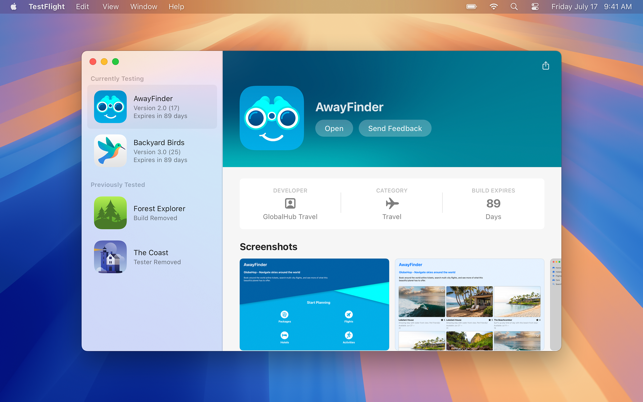Click the battery status icon
Viewport: 643px width, 402px height.
pos(472,7)
